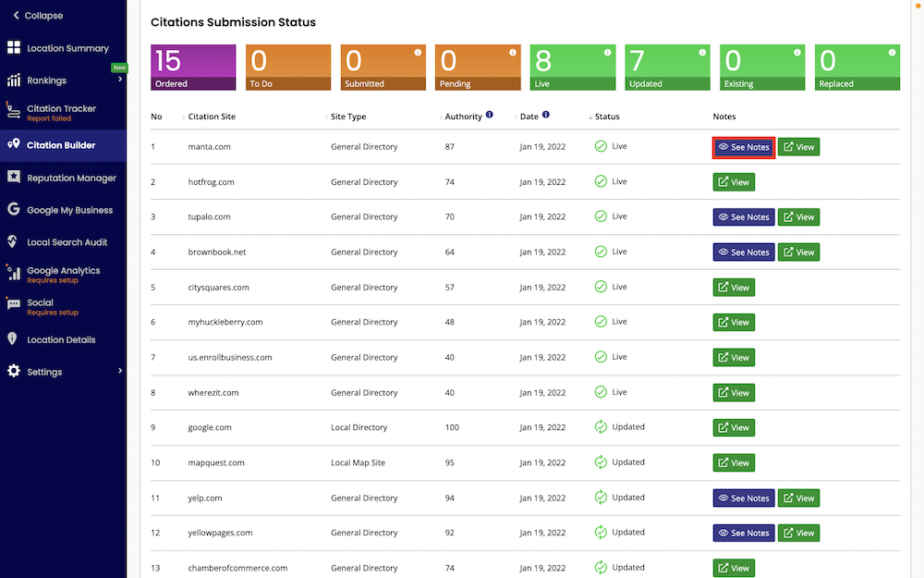The height and width of the screenshot is (578, 924).
Task: Select the Google My Business G icon
Action: tap(14, 209)
